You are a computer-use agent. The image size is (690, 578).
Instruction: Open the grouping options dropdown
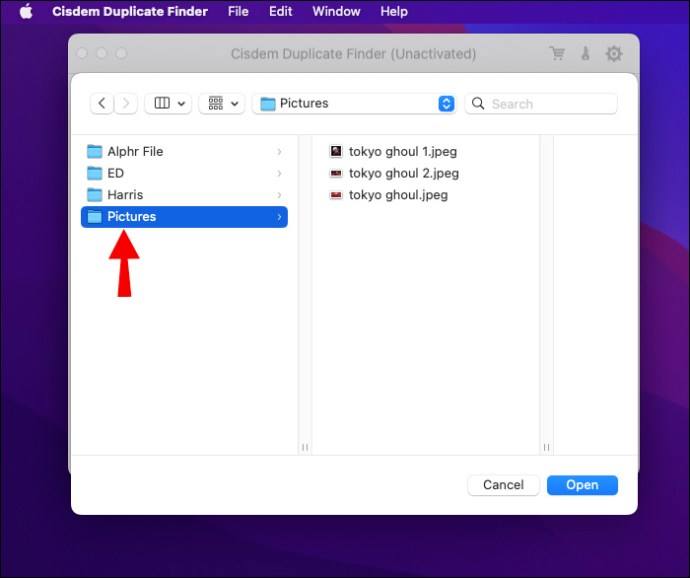click(x=222, y=103)
